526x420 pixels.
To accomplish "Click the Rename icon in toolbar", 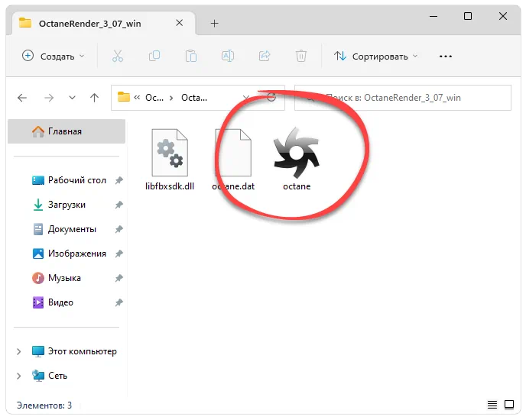I will tap(227, 56).
